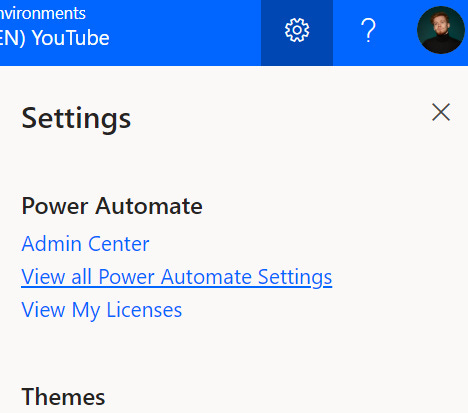Open the Environments YouTube picker
The height and width of the screenshot is (413, 468).
pyautogui.click(x=55, y=28)
